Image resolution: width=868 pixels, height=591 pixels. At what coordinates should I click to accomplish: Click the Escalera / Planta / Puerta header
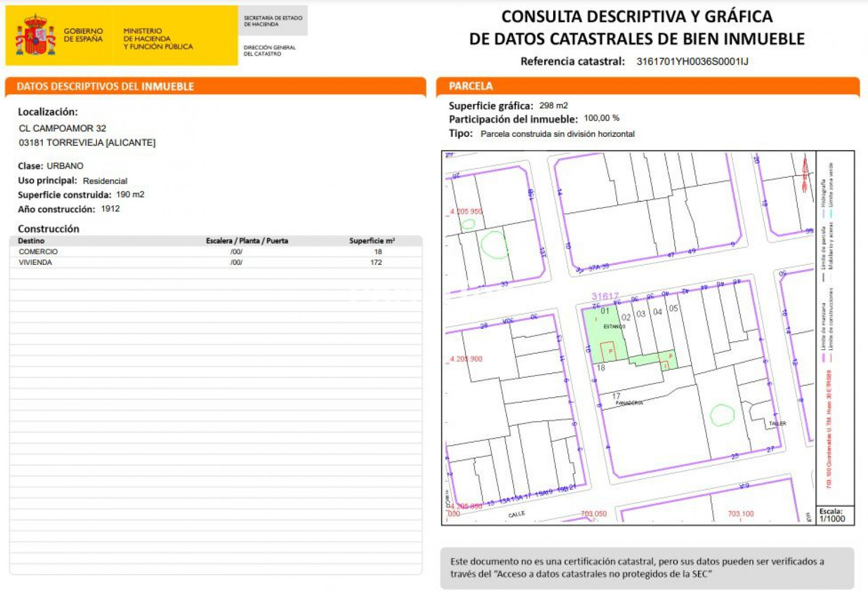pos(246,241)
